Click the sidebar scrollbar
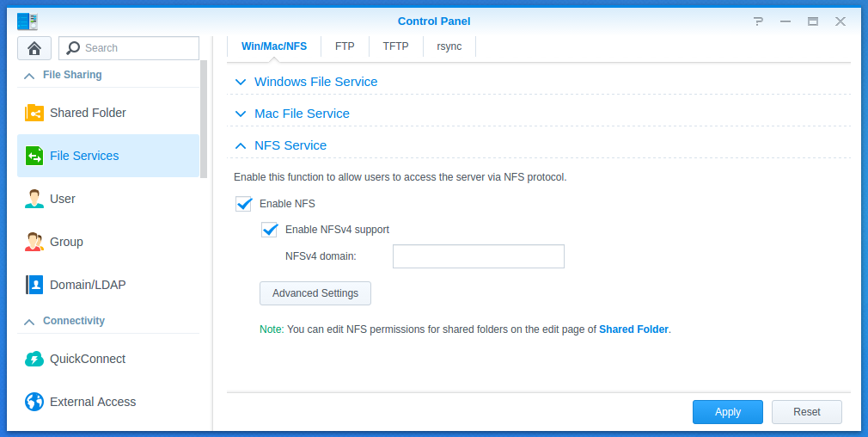The width and height of the screenshot is (868, 437). click(204, 119)
